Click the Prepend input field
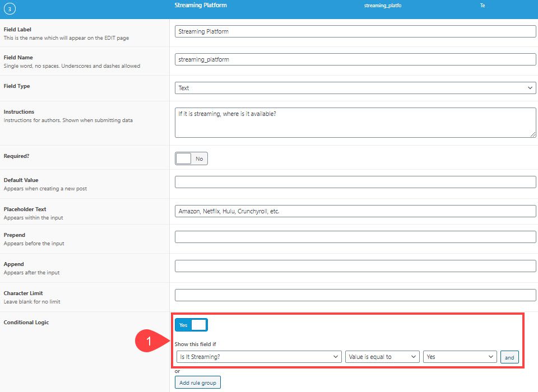This screenshot has width=538, height=392. [x=355, y=236]
